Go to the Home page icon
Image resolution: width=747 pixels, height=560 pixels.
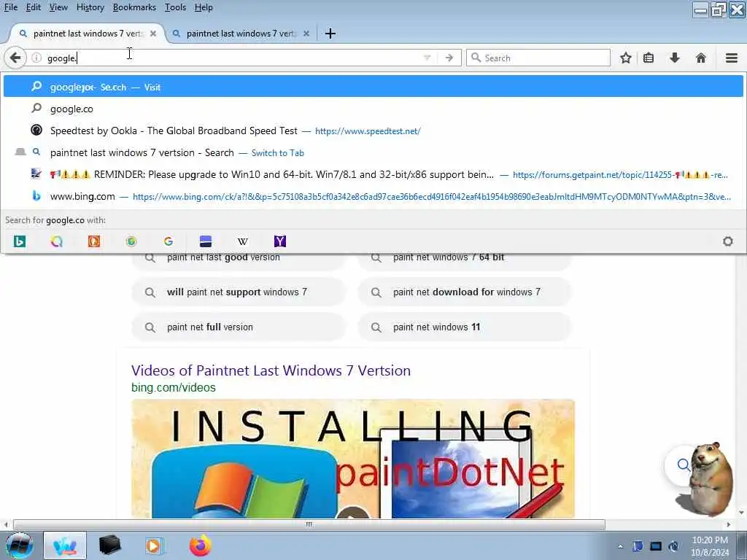click(x=701, y=58)
